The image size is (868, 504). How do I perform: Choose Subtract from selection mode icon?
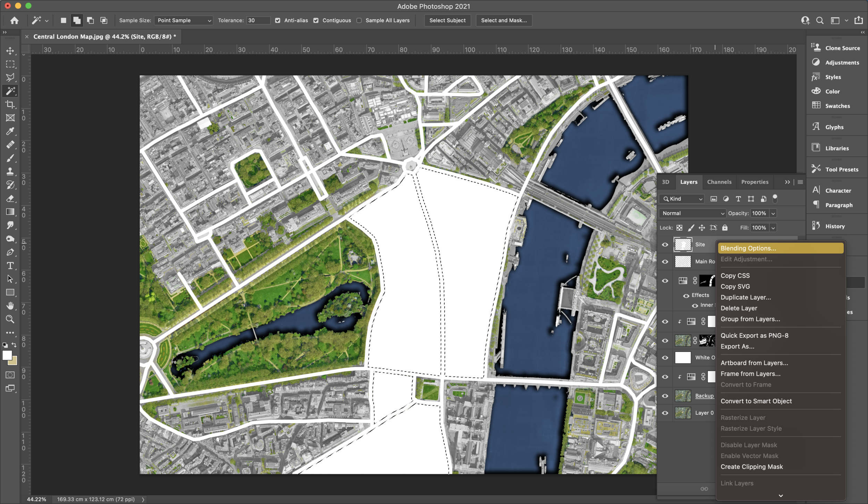[x=90, y=20]
